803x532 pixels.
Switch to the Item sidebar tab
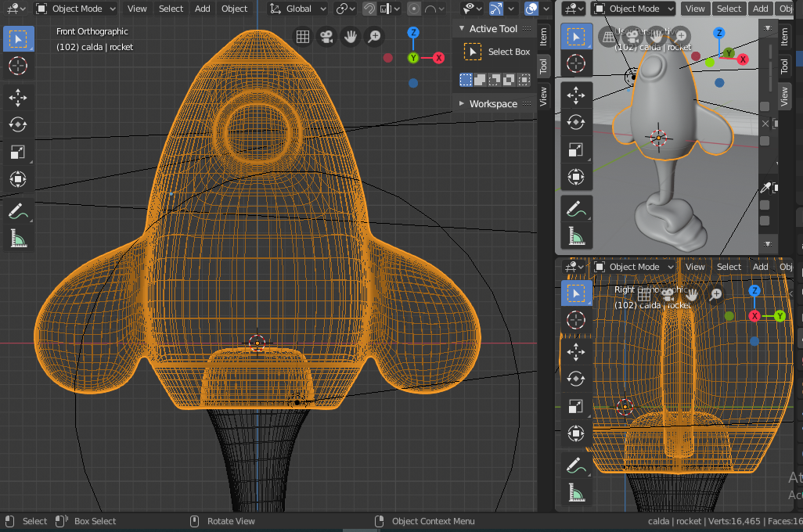pos(544,36)
